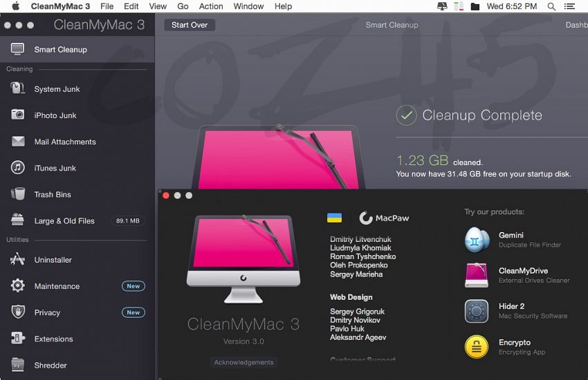Click the Gemini product icon
The height and width of the screenshot is (380, 588).
(x=477, y=240)
